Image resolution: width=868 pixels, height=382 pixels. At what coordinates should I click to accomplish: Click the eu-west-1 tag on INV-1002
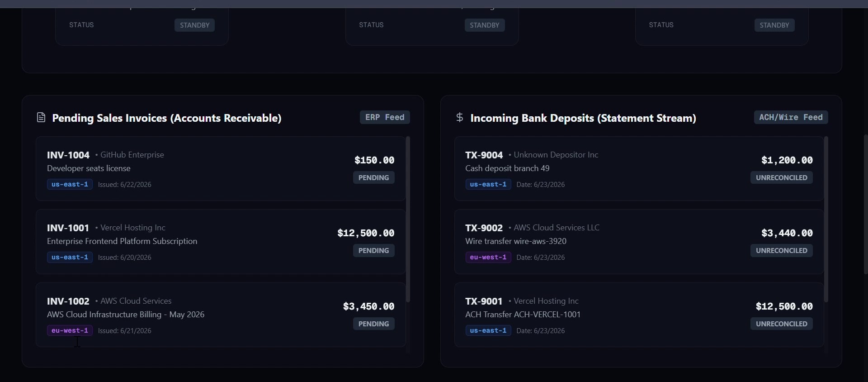(70, 331)
